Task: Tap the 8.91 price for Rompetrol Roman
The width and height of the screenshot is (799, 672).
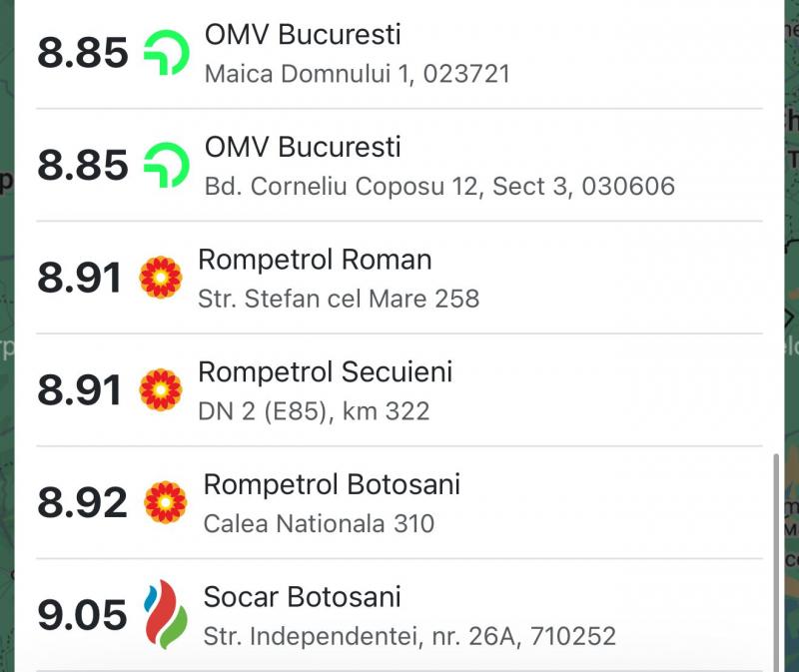Action: [x=79, y=278]
